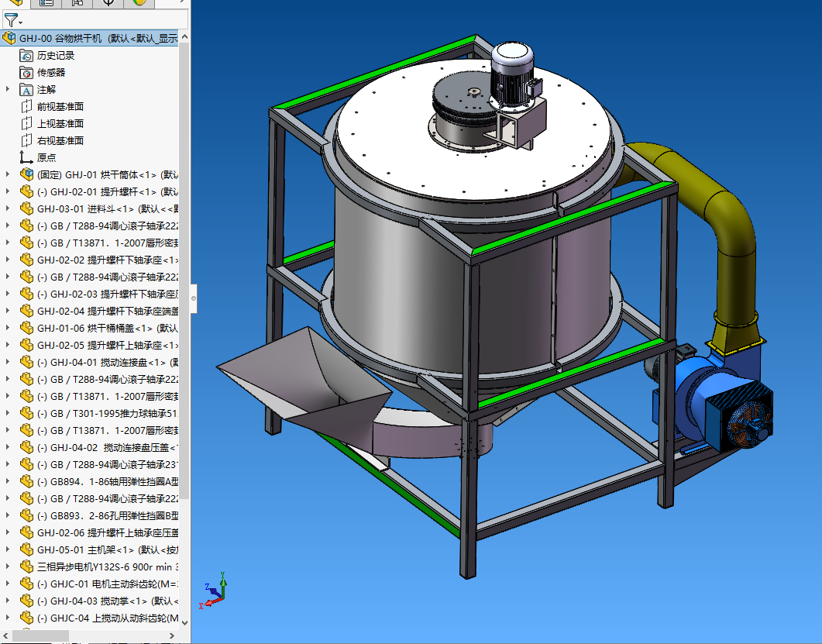Switch to the ConfigurationManager tab
Viewport: 822px width, 644px height.
(77, 3)
